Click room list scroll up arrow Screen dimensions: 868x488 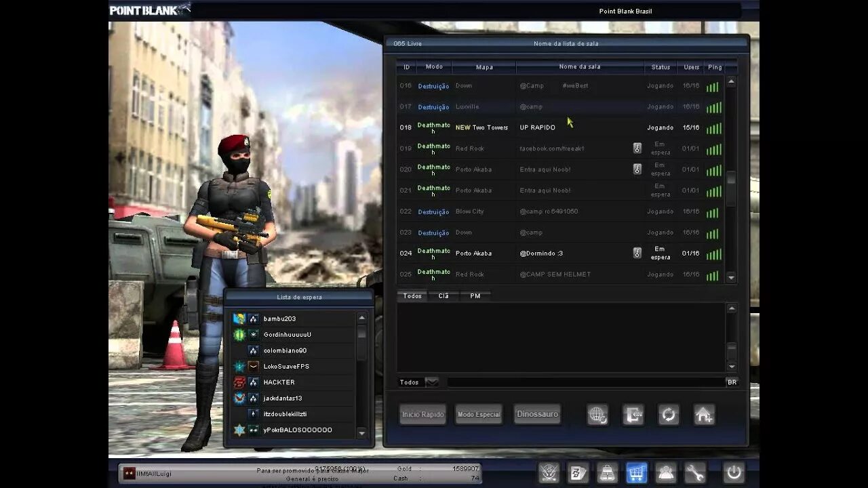(731, 82)
